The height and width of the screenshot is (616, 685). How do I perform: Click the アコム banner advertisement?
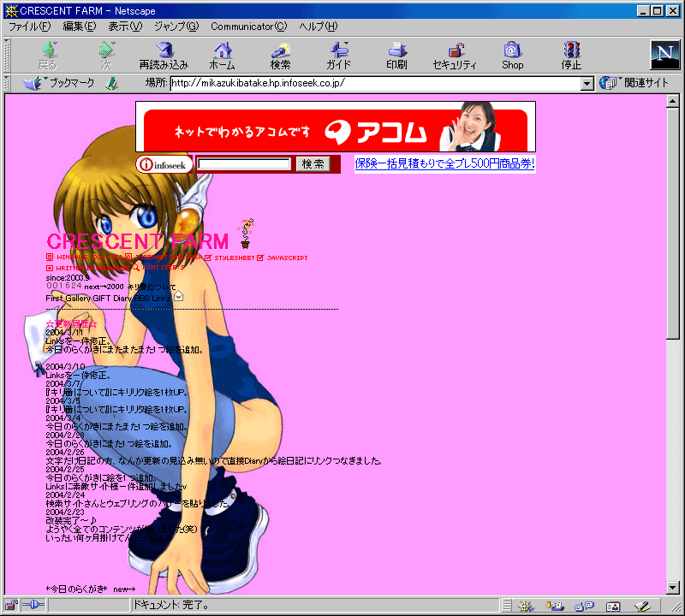336,127
